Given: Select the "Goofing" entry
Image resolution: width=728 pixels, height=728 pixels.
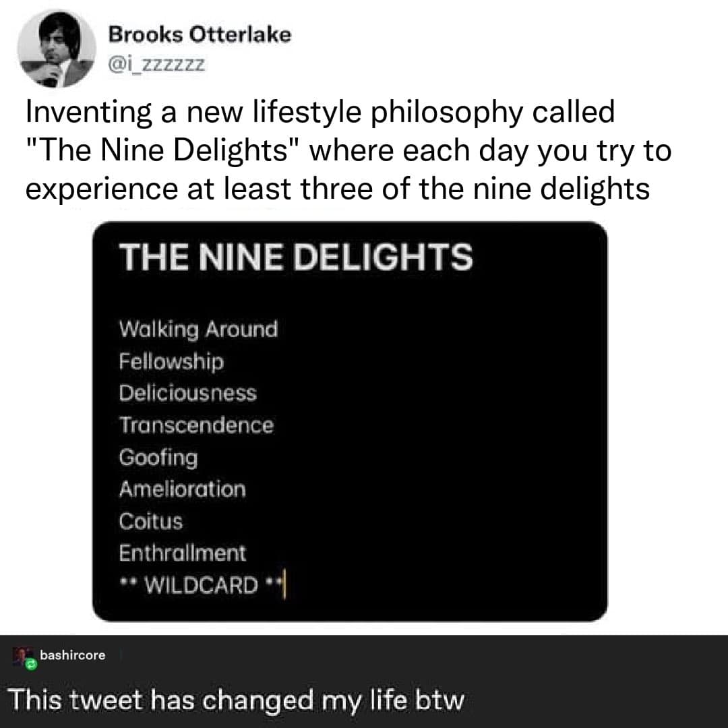Looking at the screenshot, I should click(x=158, y=458).
